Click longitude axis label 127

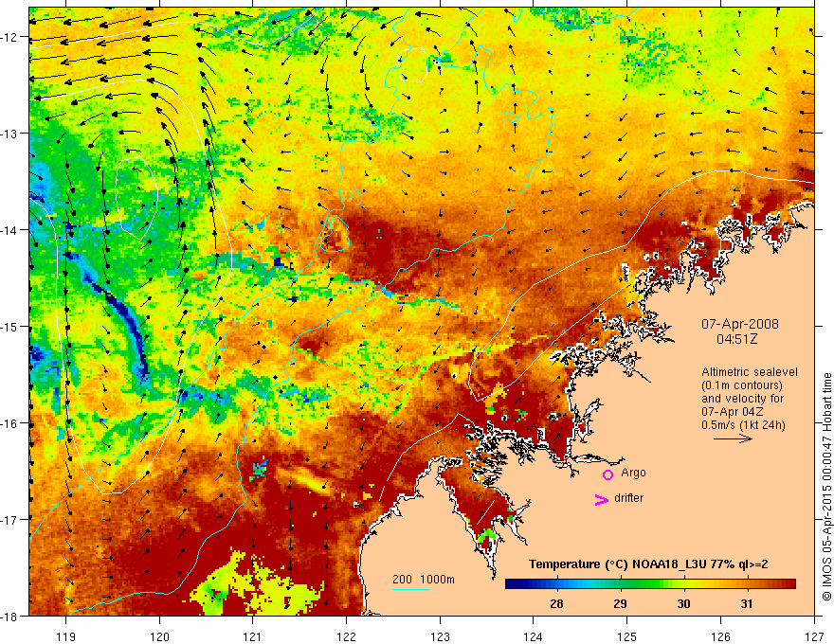pyautogui.click(x=814, y=636)
